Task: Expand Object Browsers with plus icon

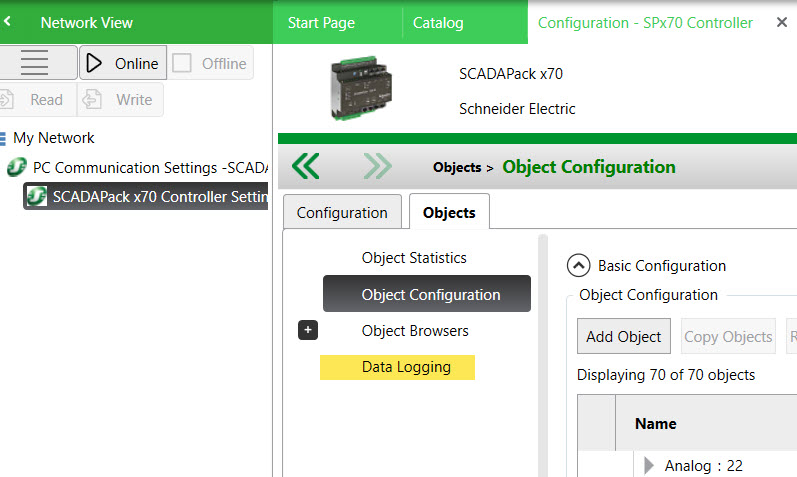Action: click(x=308, y=330)
